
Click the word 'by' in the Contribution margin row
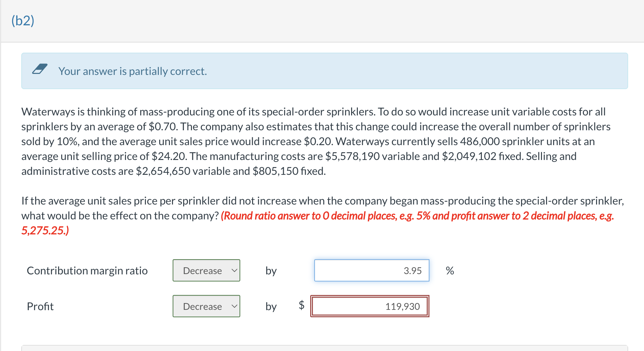point(271,271)
